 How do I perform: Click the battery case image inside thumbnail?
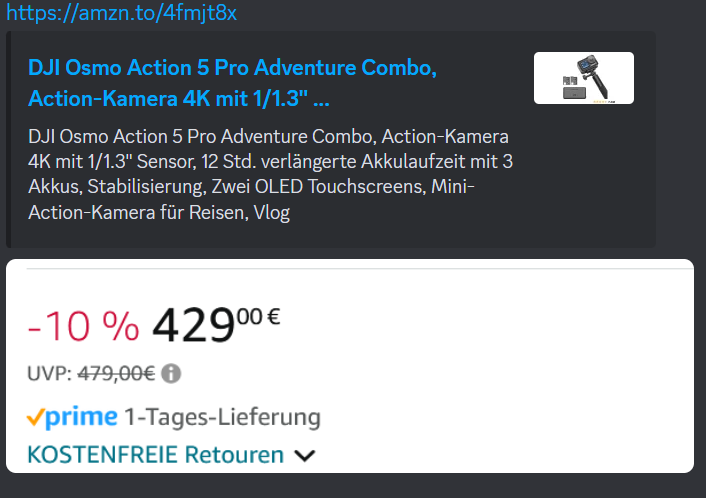[575, 93]
